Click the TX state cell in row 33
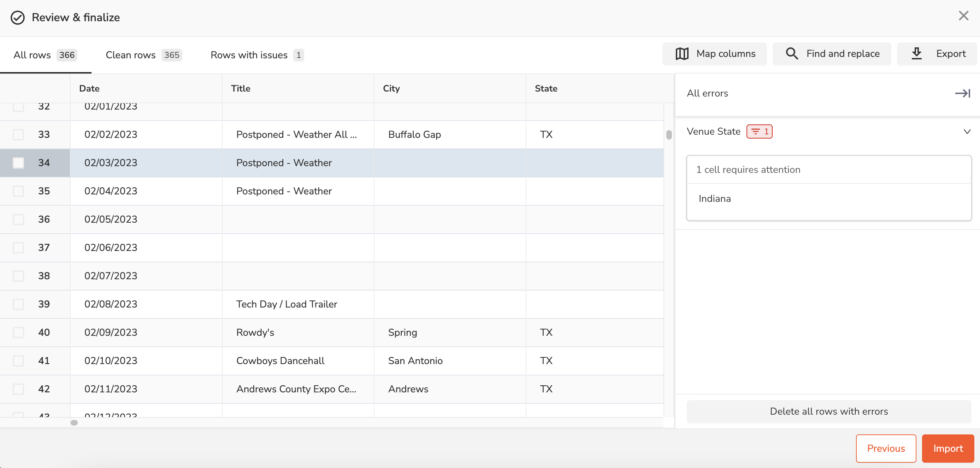The height and width of the screenshot is (468, 980). [x=595, y=134]
